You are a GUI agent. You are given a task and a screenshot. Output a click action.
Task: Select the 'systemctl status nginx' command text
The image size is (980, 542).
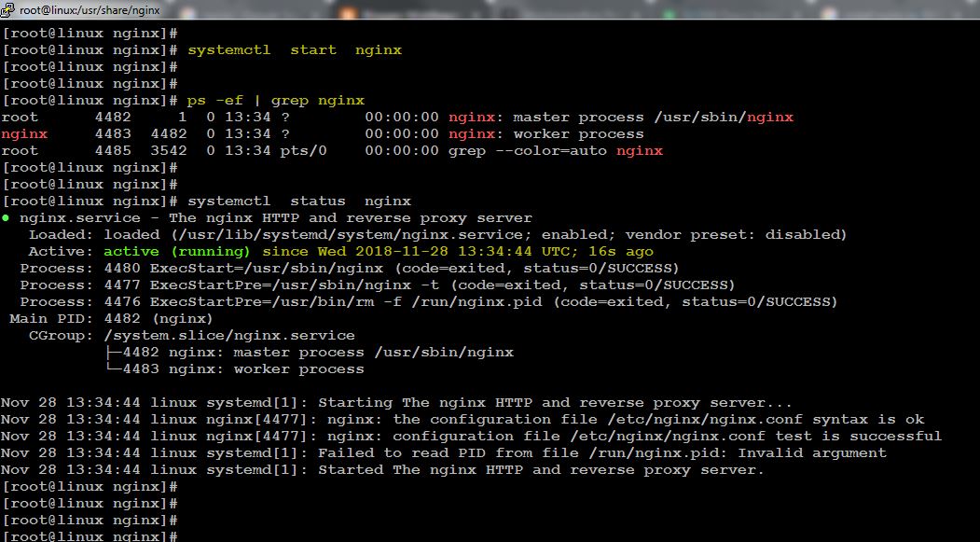299,202
